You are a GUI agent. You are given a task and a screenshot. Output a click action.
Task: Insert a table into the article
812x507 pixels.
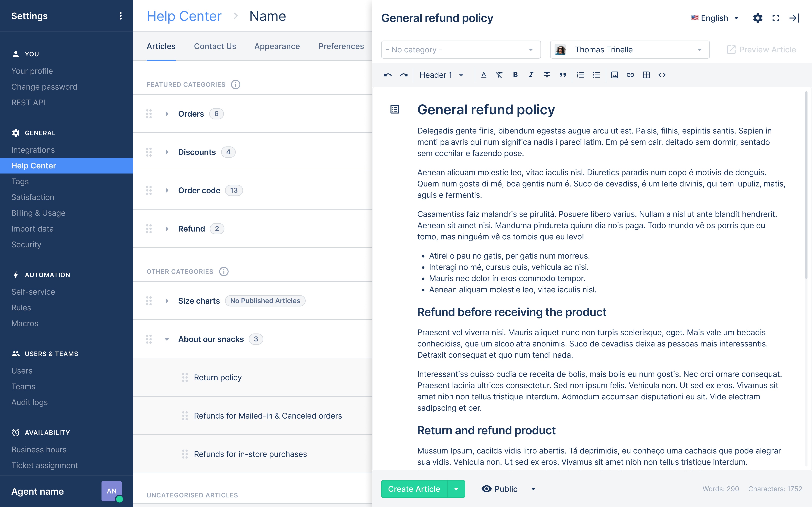tap(646, 75)
